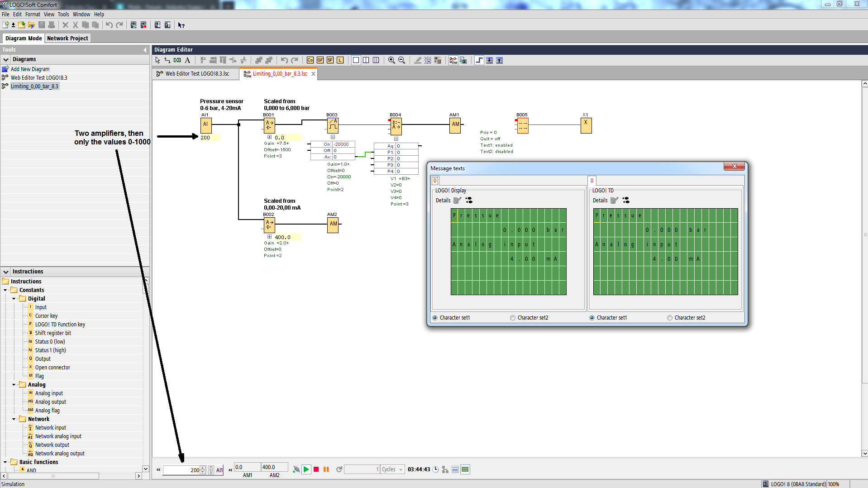
Task: Click Add New Diagram
Action: 30,69
